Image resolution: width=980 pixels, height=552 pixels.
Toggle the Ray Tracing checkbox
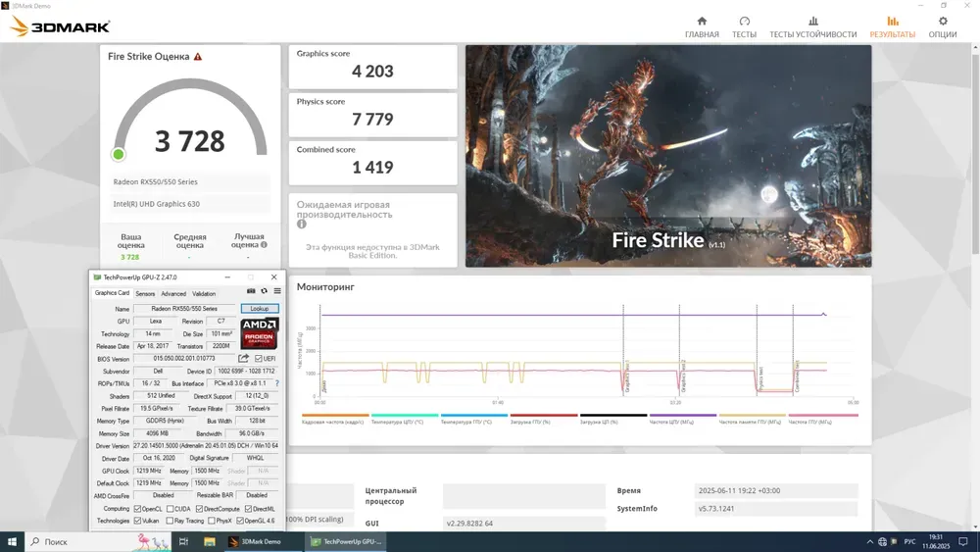171,521
